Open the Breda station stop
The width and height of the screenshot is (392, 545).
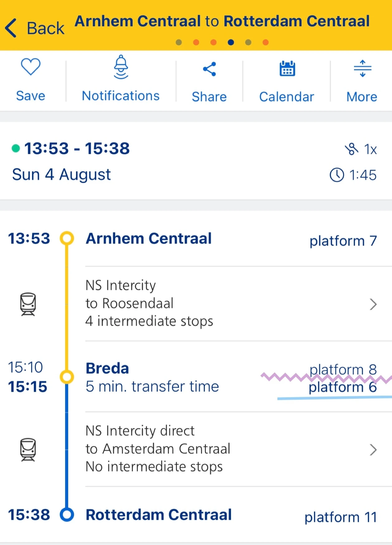(x=107, y=368)
